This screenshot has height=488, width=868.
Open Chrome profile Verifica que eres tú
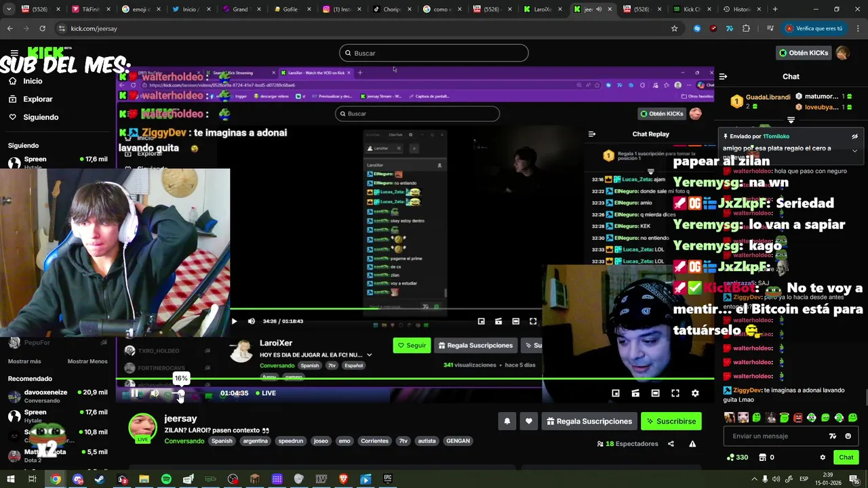816,28
